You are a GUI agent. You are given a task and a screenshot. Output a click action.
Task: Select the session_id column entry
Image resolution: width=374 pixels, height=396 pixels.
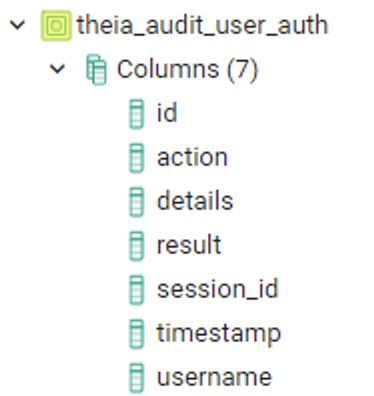point(217,289)
